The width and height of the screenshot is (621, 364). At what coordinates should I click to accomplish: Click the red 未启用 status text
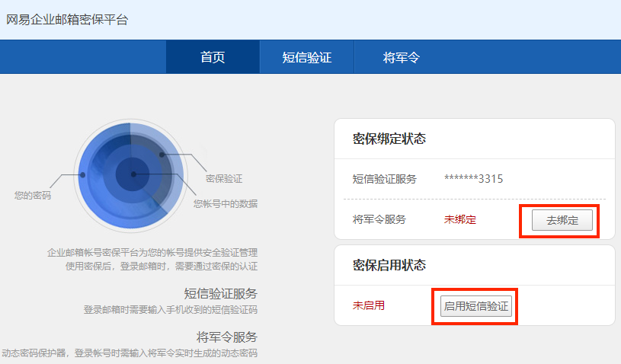pos(369,305)
